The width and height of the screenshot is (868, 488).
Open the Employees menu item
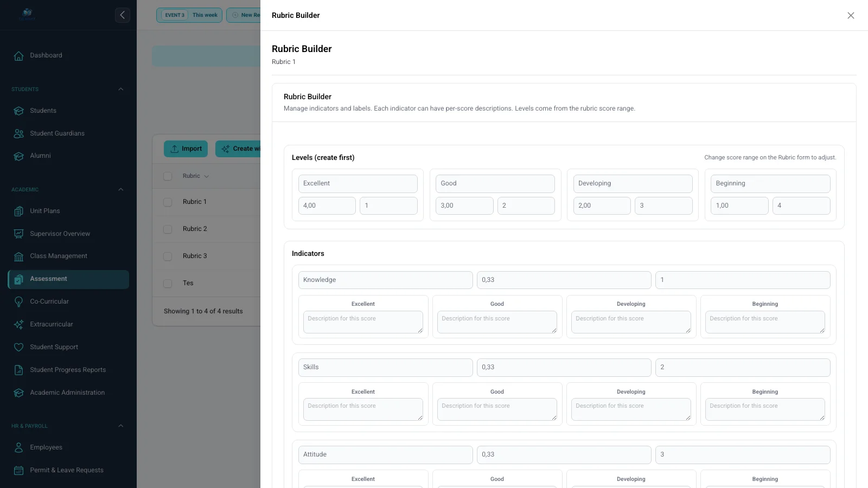(x=68, y=447)
